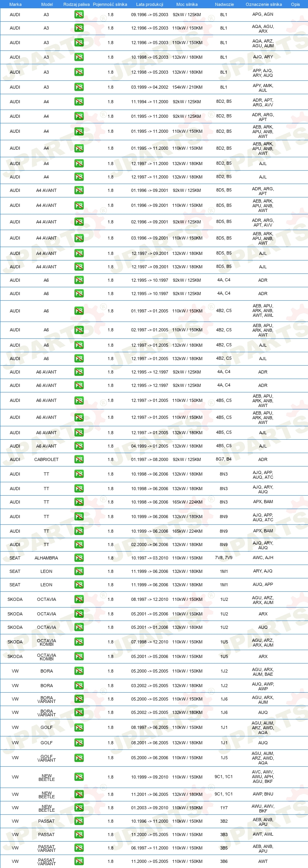Image resolution: width=308 pixels, height=868 pixels.
Task: Click engine code cell 'AUQ, AWP, AWP'
Action: 263,686
